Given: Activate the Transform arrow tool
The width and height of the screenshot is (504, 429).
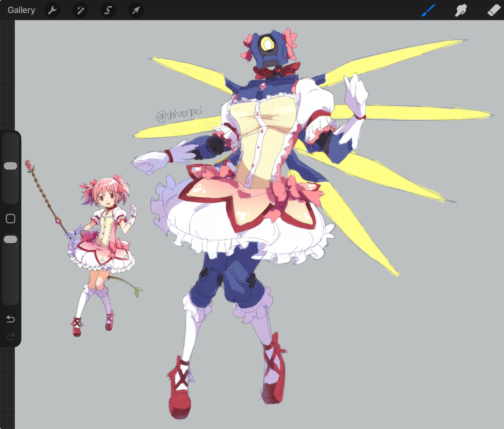Looking at the screenshot, I should pyautogui.click(x=136, y=10).
